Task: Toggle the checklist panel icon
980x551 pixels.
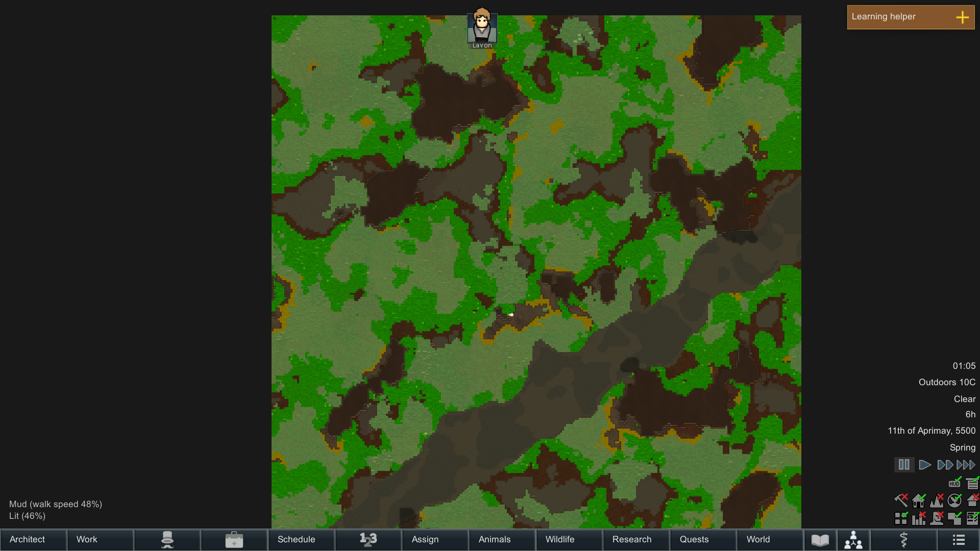Action: (972, 518)
